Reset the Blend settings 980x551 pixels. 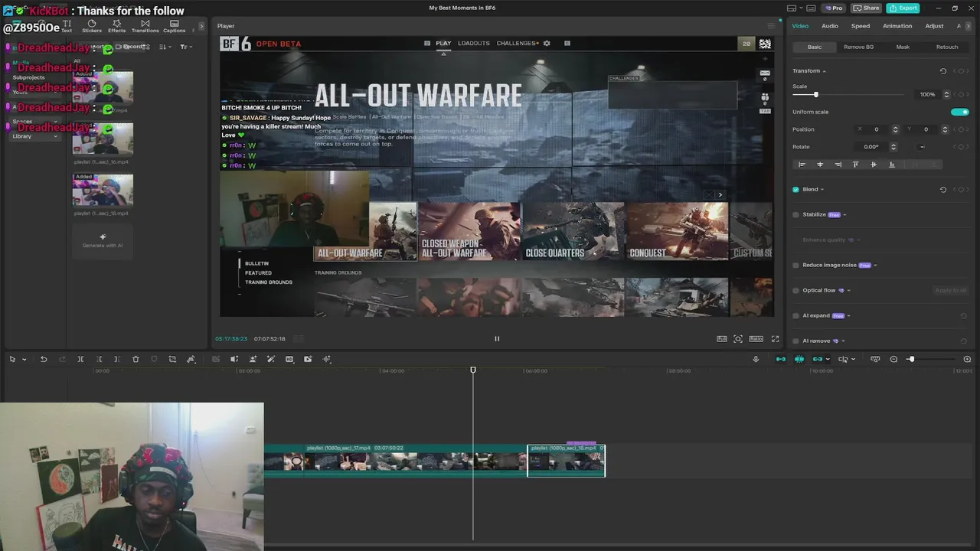(x=943, y=190)
